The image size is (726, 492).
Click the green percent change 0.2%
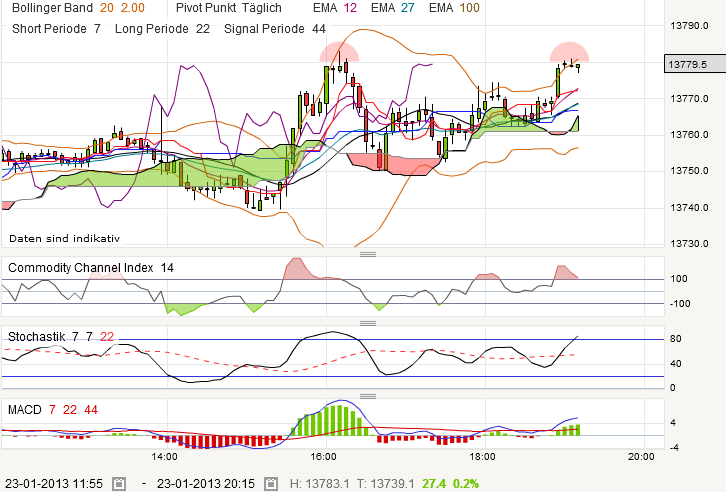pyautogui.click(x=466, y=484)
